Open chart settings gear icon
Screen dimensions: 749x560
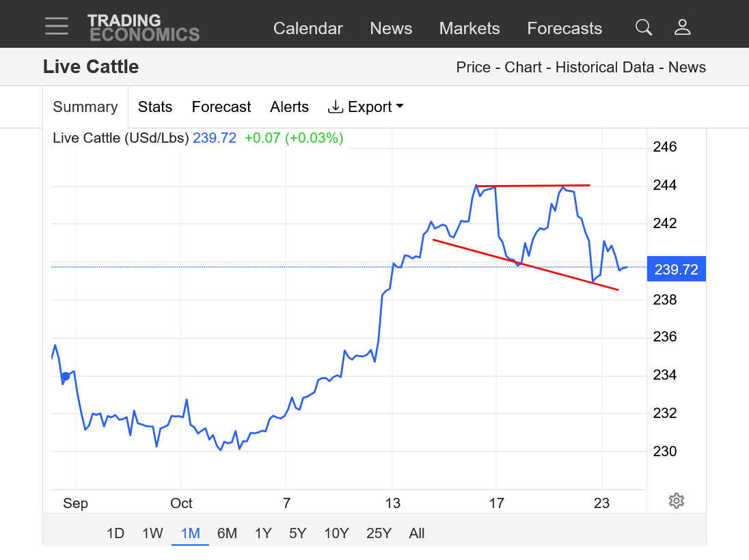tap(676, 501)
